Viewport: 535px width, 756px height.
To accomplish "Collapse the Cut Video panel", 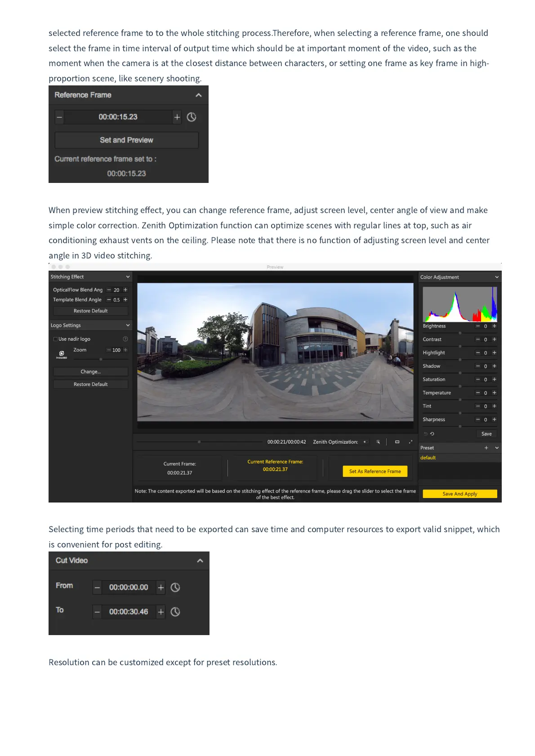I will pyautogui.click(x=200, y=561).
